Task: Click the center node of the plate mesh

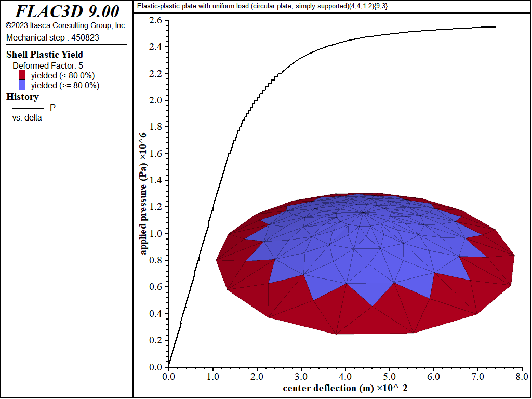Action: [363, 212]
